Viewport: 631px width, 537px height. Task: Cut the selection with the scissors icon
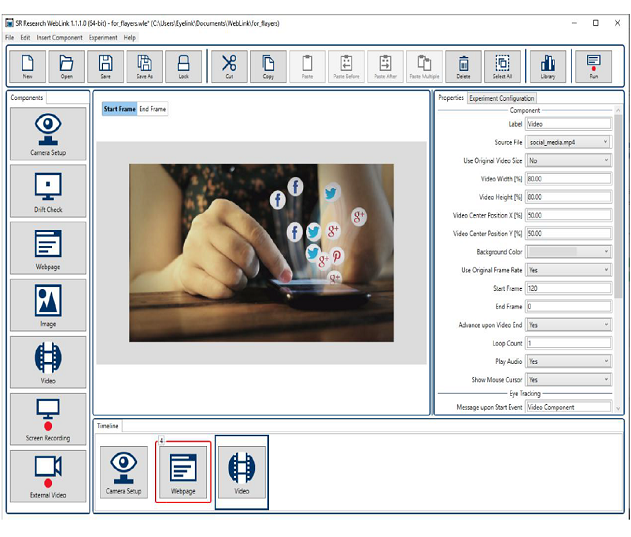229,66
